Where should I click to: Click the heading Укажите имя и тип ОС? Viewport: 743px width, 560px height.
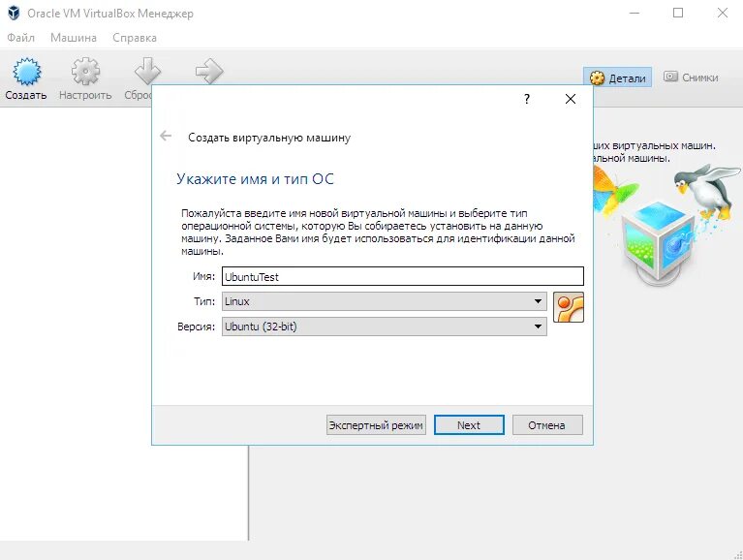255,179
